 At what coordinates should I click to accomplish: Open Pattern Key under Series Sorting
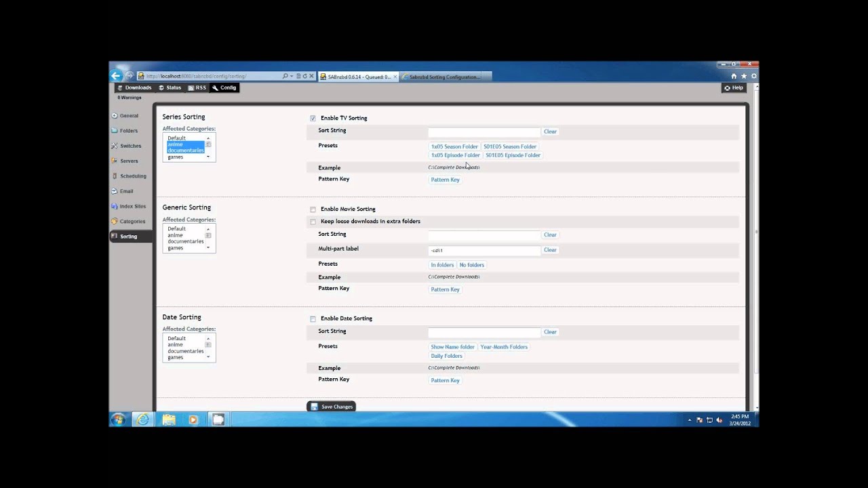click(x=446, y=180)
